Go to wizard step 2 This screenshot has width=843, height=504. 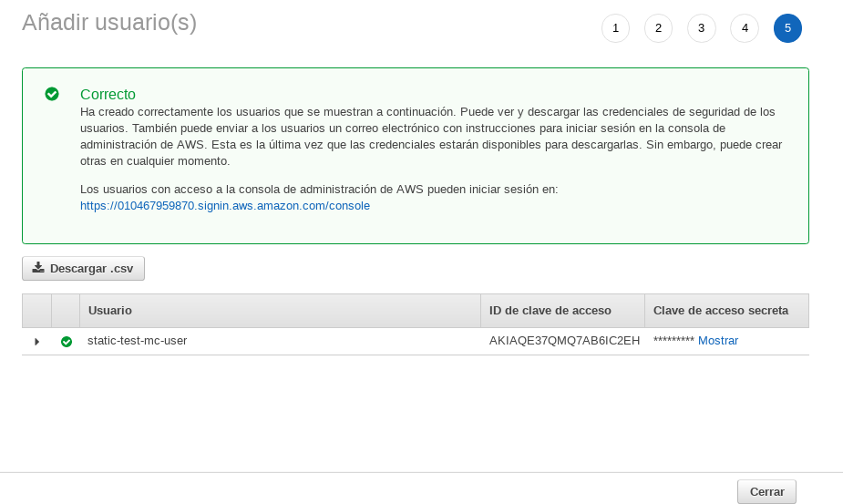(659, 28)
